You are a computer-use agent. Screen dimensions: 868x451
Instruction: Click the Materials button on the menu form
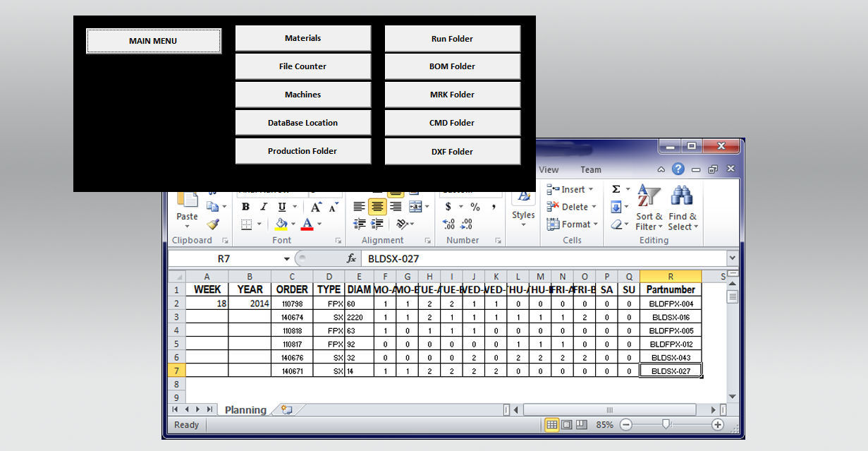click(x=302, y=37)
